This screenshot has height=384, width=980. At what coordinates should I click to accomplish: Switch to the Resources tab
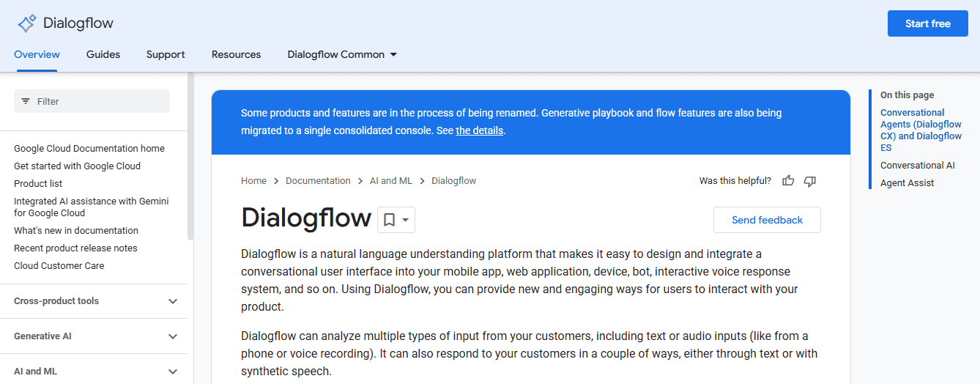[x=236, y=54]
